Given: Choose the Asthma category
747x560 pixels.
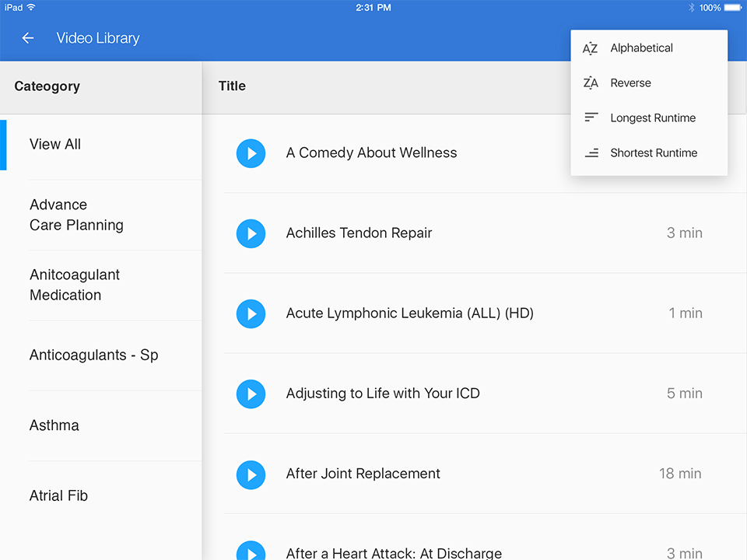Looking at the screenshot, I should [x=54, y=425].
